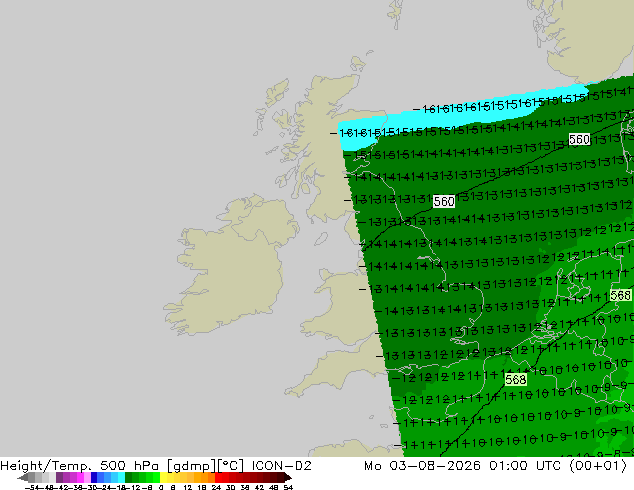Click the upper-right 560 contour label
Screen dimensions: 634x490
579,139
